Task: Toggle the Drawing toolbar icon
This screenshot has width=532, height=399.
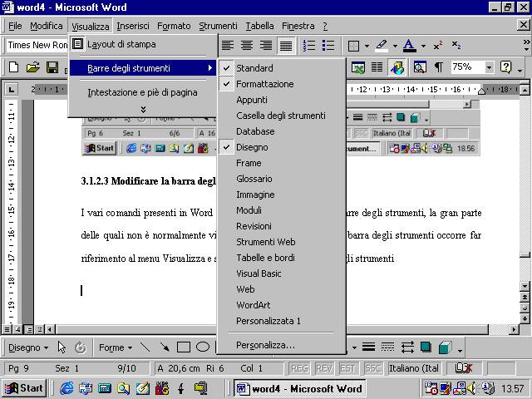Action: [x=397, y=67]
